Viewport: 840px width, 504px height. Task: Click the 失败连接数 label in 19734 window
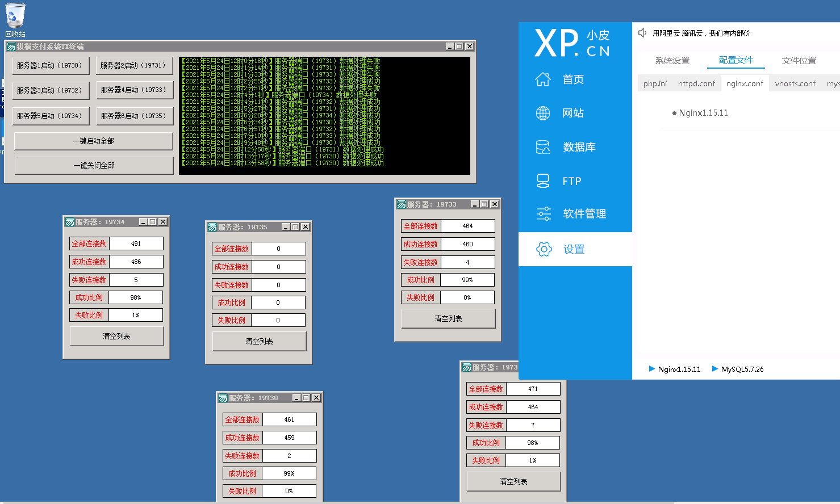[x=89, y=280]
